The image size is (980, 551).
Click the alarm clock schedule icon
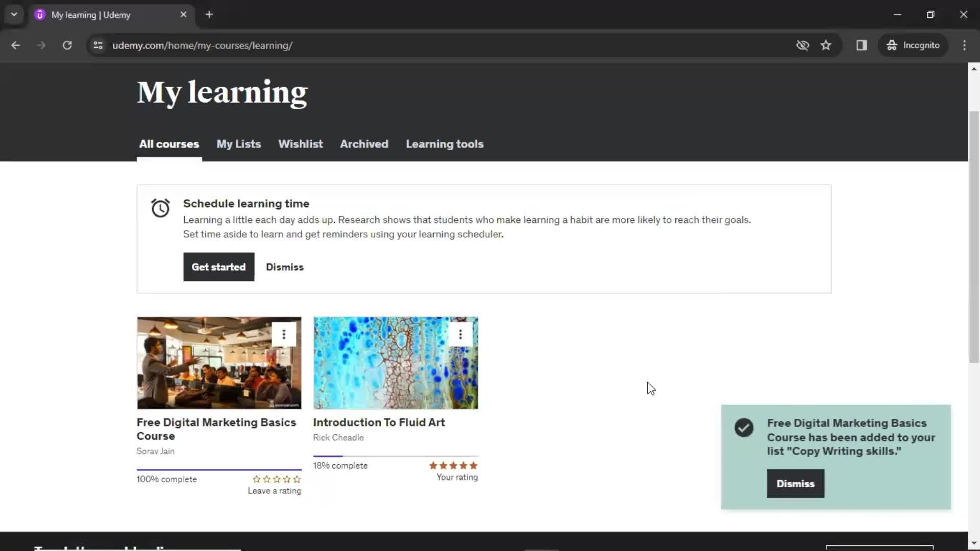pos(160,208)
